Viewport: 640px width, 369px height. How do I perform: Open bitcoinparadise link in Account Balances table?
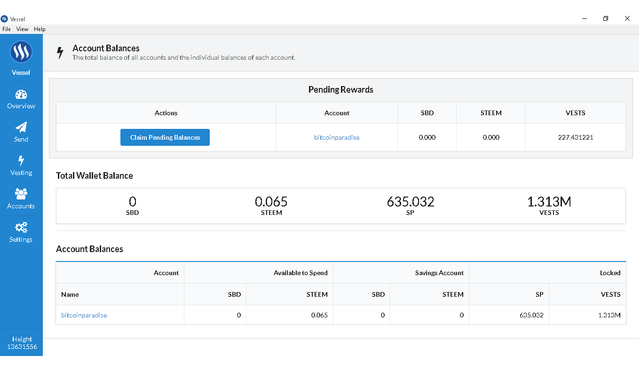(84, 315)
